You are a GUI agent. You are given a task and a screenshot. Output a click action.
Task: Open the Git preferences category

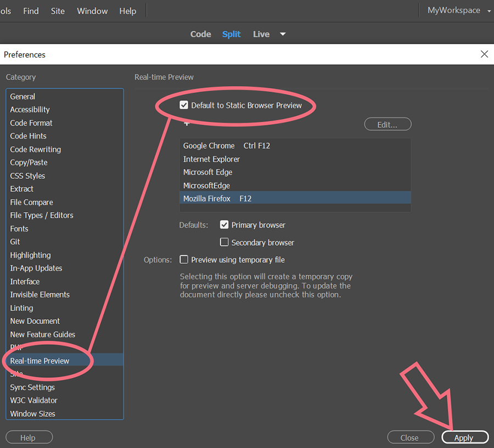coord(15,241)
